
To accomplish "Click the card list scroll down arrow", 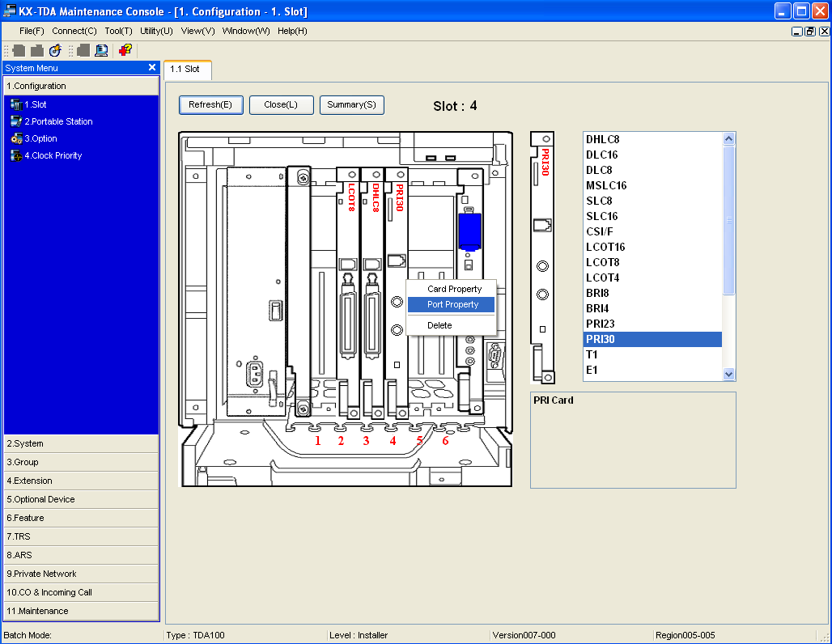I will (x=728, y=374).
